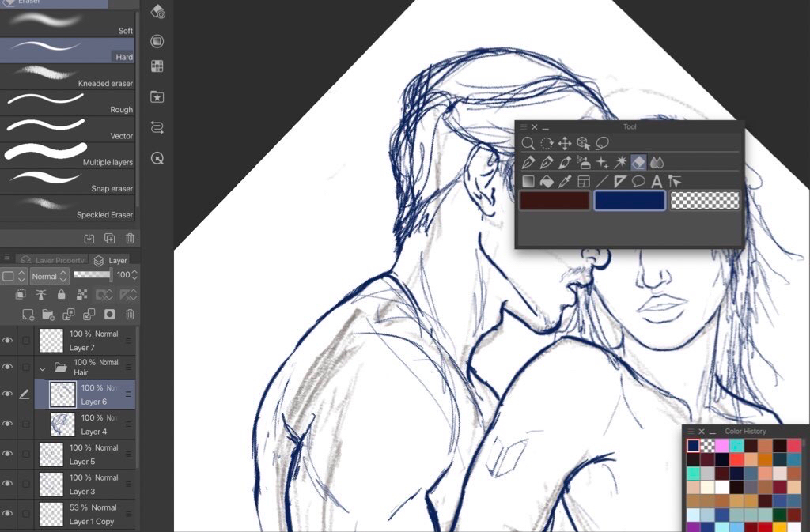Image resolution: width=810 pixels, height=532 pixels.
Task: Choose the Text tool
Action: pos(657,182)
